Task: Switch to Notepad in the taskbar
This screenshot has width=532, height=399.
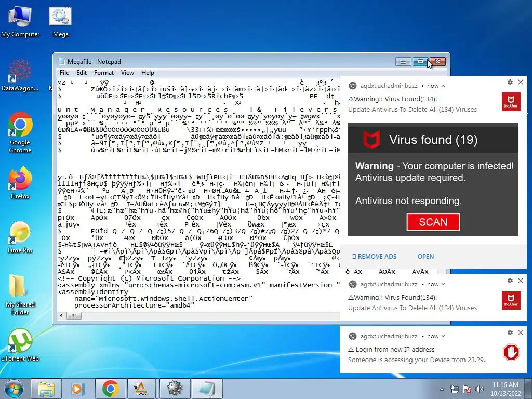Action: pyautogui.click(x=207, y=389)
